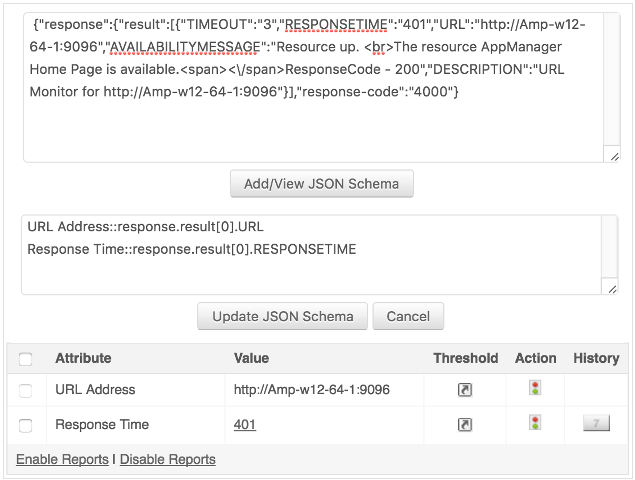Click the Disable Reports link
The height and width of the screenshot is (480, 635).
coord(167,460)
